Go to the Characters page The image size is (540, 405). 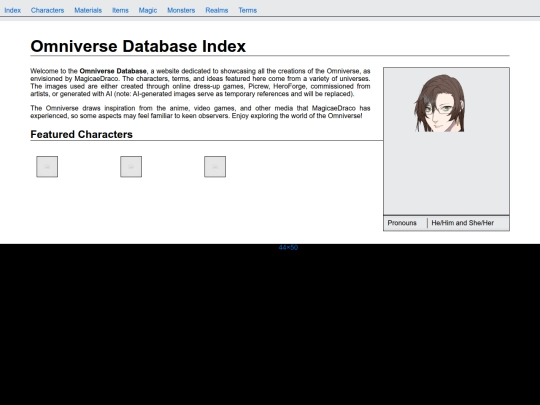pyautogui.click(x=48, y=10)
